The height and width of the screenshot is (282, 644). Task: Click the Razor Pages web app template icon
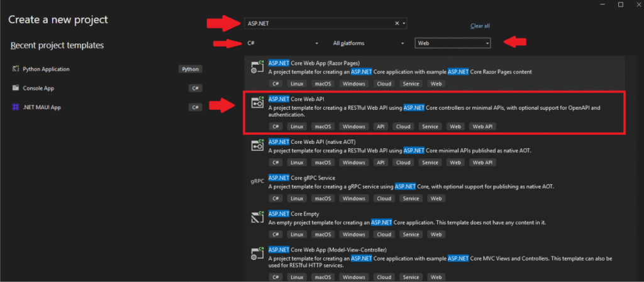coord(257,66)
